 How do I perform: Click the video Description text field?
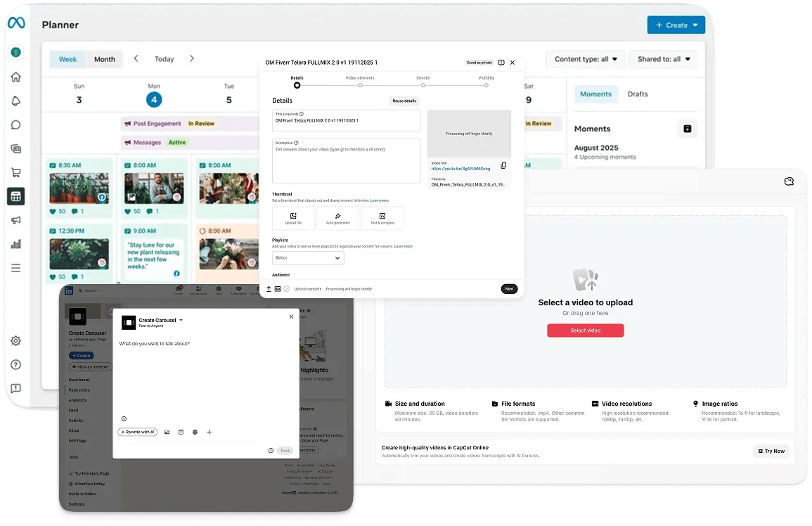[x=346, y=162]
